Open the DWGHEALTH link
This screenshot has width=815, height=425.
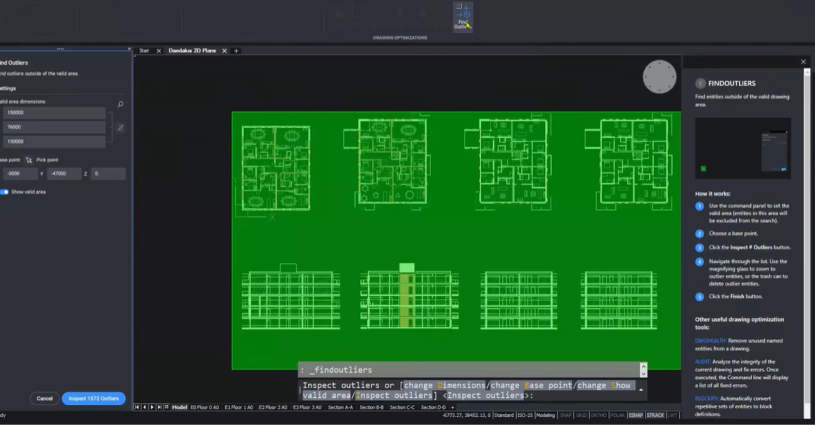coord(711,341)
